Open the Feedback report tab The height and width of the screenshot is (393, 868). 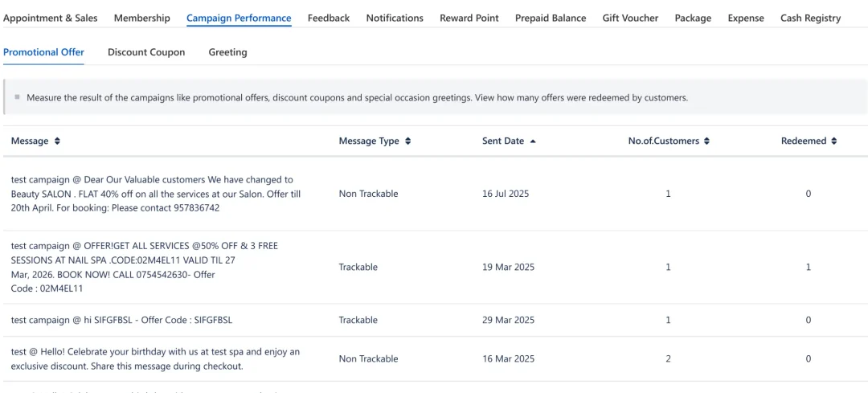click(x=329, y=18)
